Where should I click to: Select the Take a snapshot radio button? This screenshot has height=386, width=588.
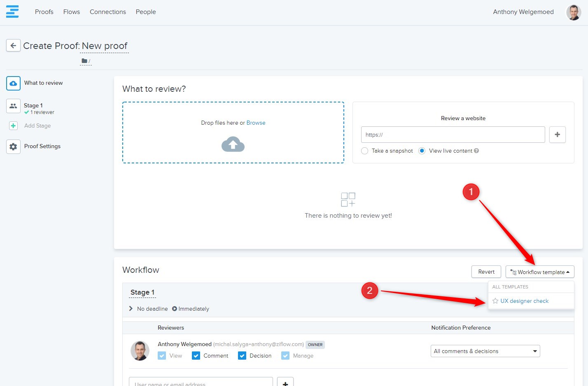pyautogui.click(x=364, y=151)
